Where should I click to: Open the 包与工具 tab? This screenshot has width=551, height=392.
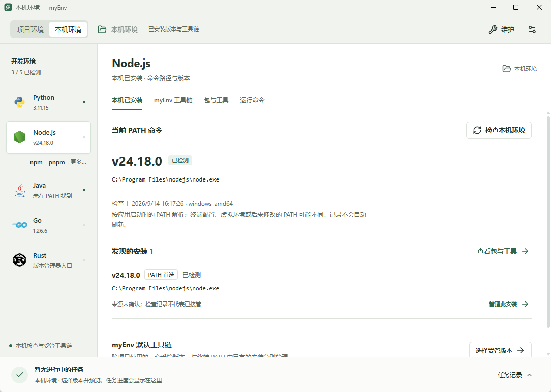(216, 100)
